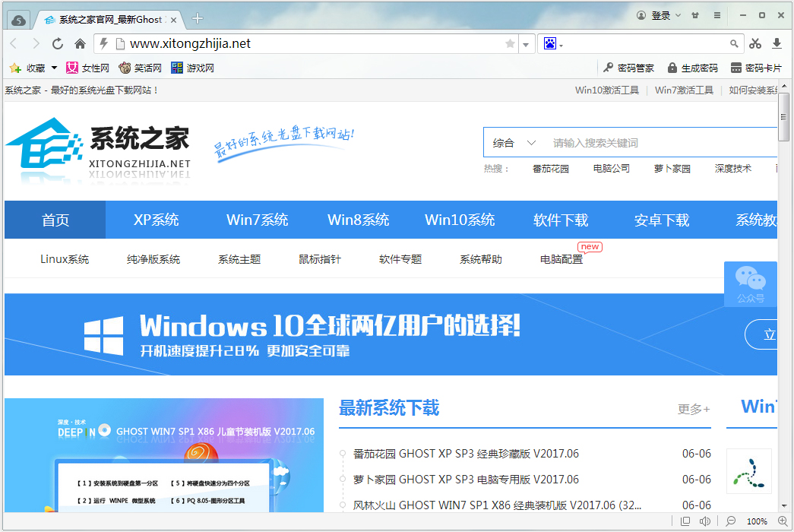This screenshot has height=532, width=794.
Task: Open address bar history dropdown arrow
Action: [525, 44]
